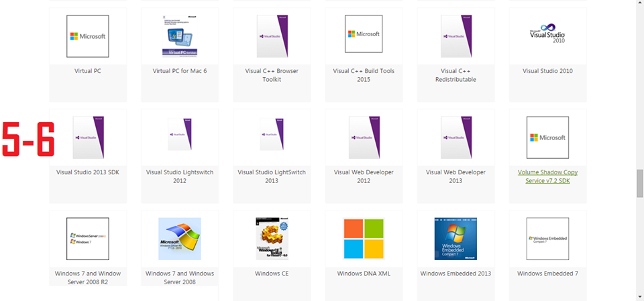This screenshot has width=644, height=301.
Task: Click the Windows Embedded 2013 box image
Action: (456, 239)
